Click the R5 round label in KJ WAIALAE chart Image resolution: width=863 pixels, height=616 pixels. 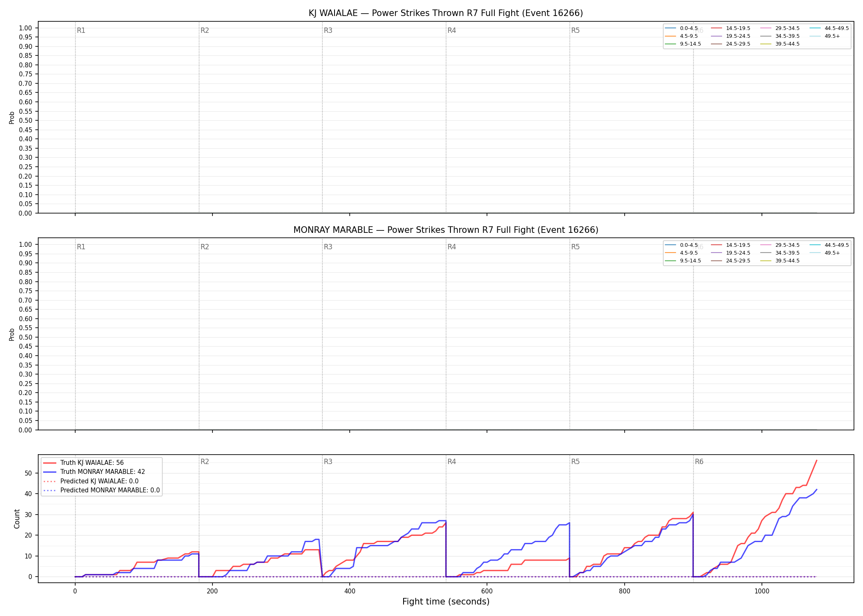(575, 30)
